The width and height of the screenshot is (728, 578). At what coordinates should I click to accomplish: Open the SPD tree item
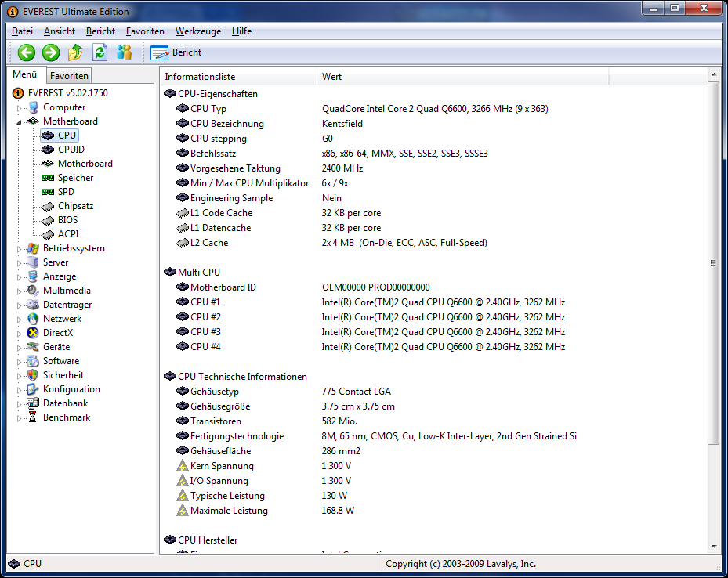[66, 192]
